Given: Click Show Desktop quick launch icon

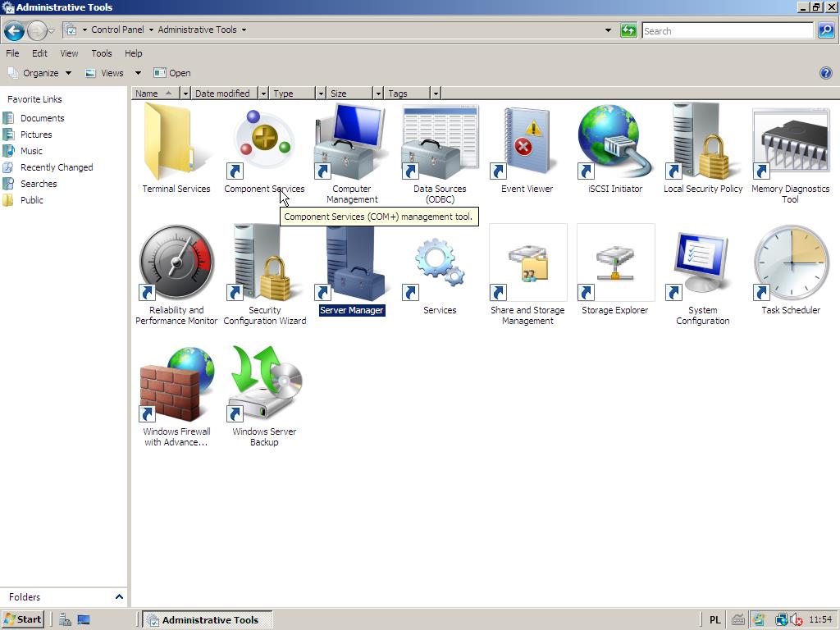Looking at the screenshot, I should pyautogui.click(x=84, y=620).
